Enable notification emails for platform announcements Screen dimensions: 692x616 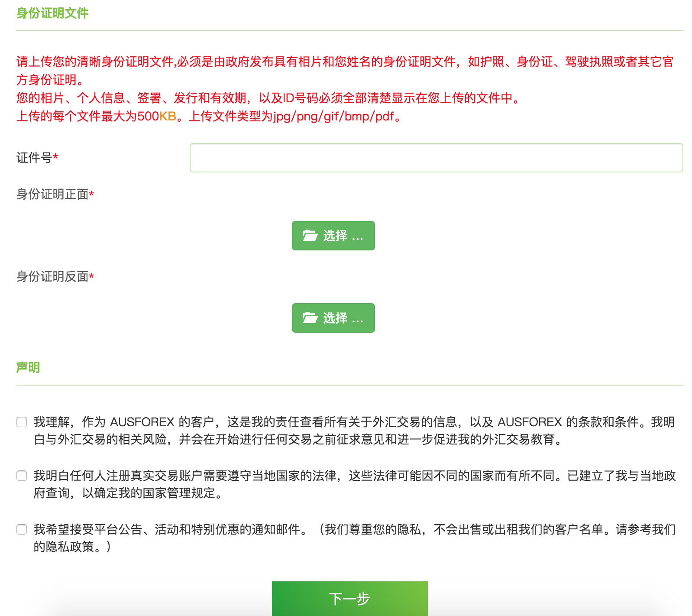[22, 529]
